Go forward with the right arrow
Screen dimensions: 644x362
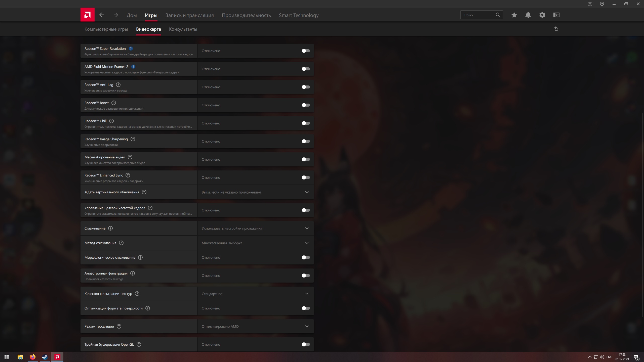click(x=116, y=15)
